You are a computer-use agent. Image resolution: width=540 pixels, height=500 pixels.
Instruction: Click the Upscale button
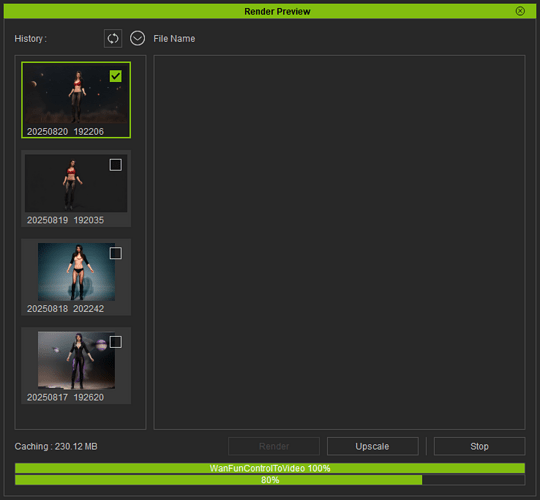pyautogui.click(x=373, y=446)
